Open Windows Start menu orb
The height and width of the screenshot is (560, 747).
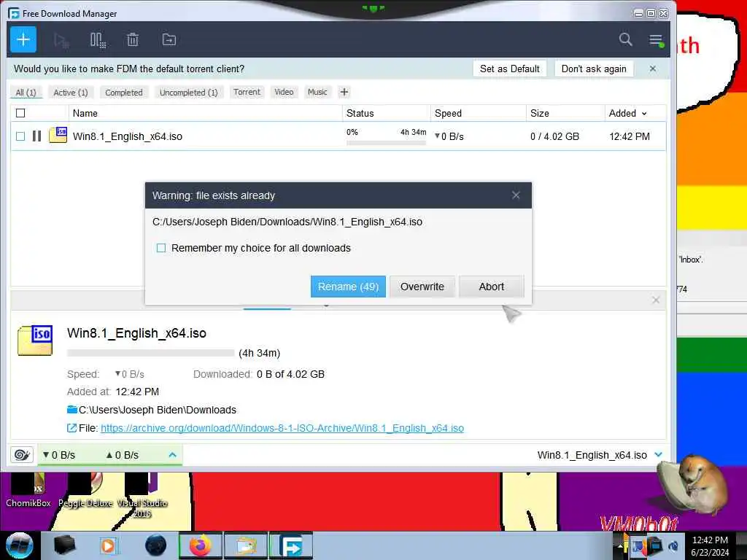pyautogui.click(x=20, y=545)
